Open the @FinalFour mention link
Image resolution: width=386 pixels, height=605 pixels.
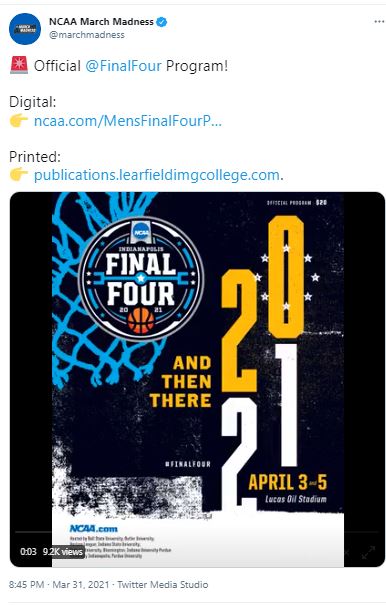click(123, 66)
